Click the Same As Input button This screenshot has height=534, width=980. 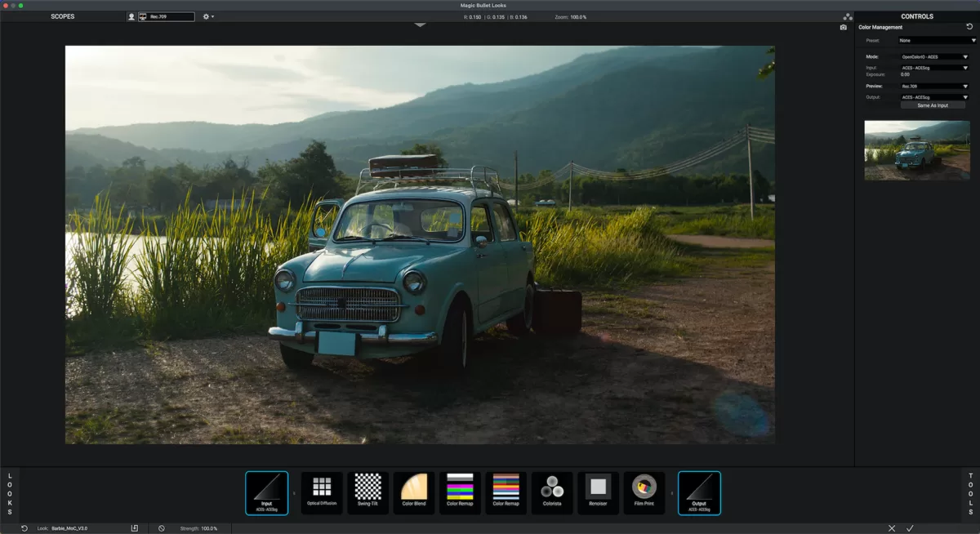tap(933, 105)
